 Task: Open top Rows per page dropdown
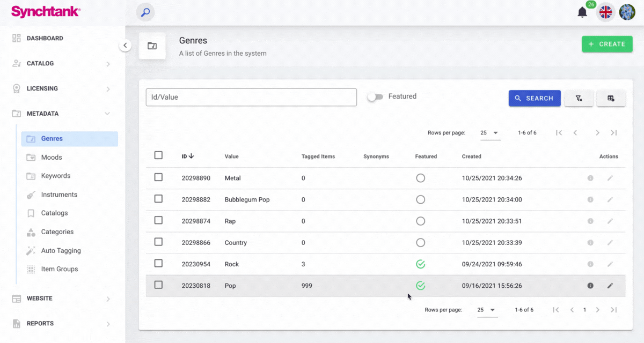click(x=489, y=133)
